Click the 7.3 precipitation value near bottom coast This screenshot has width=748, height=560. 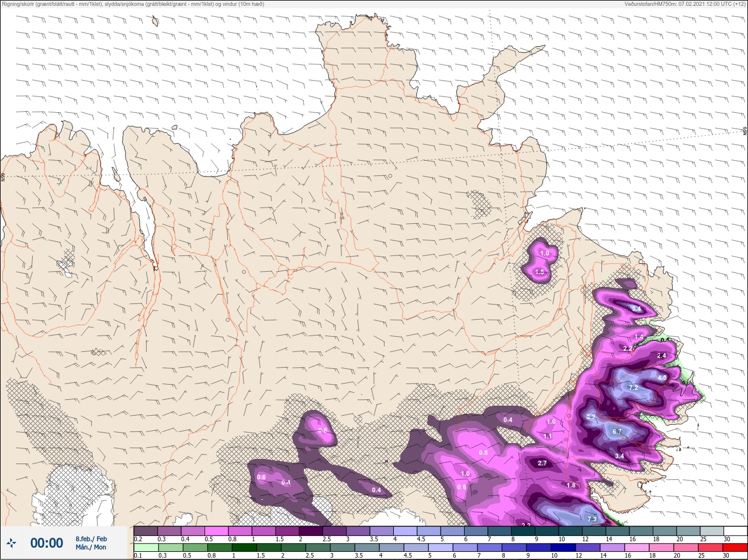point(591,519)
